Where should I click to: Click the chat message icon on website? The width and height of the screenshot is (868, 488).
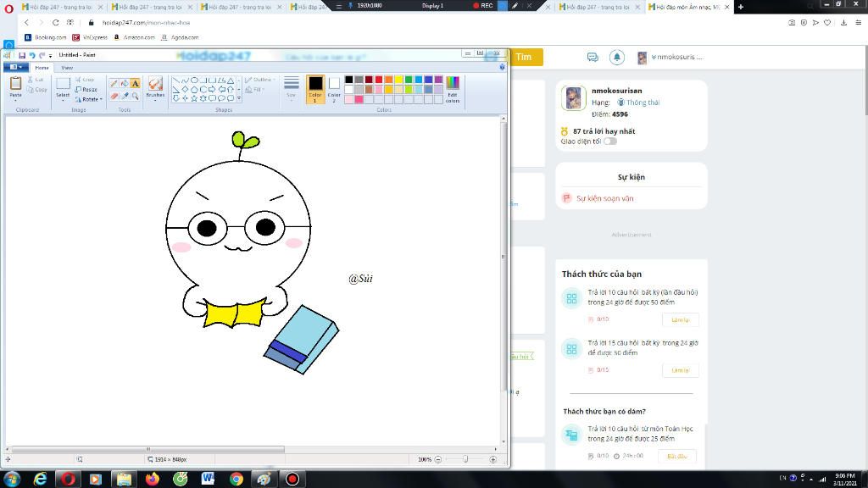tap(593, 57)
